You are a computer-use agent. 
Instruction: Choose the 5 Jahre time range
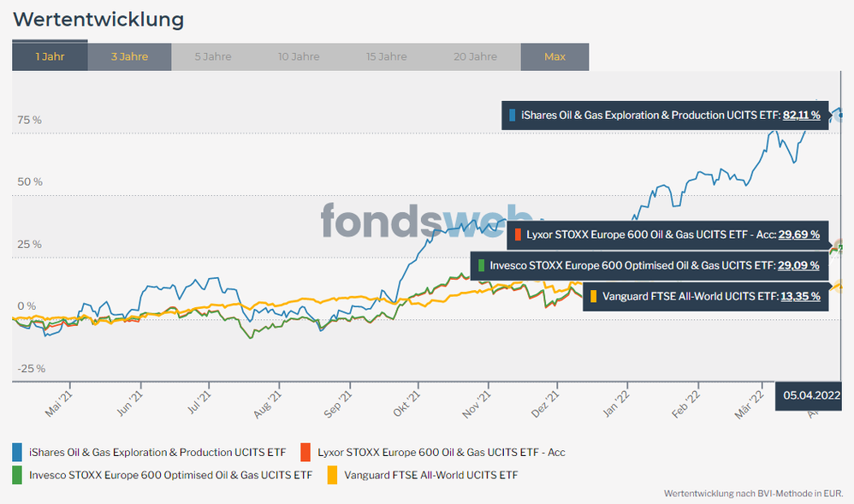click(213, 57)
